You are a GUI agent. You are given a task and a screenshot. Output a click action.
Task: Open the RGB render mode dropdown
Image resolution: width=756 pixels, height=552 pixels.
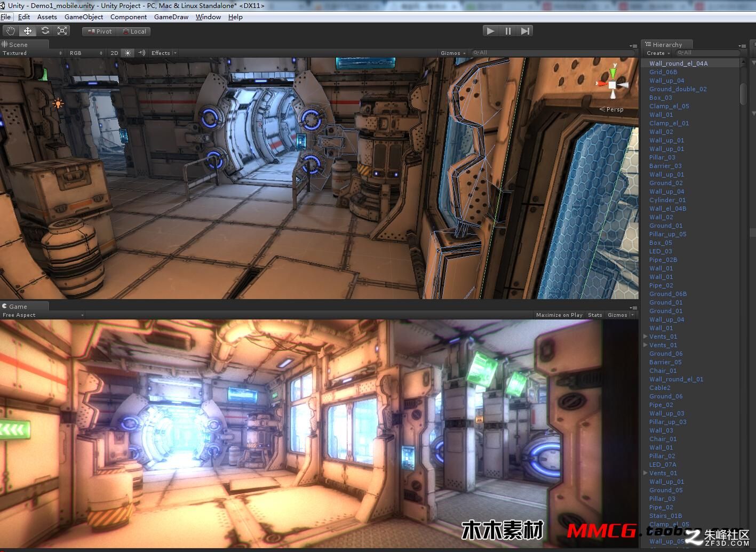(85, 53)
